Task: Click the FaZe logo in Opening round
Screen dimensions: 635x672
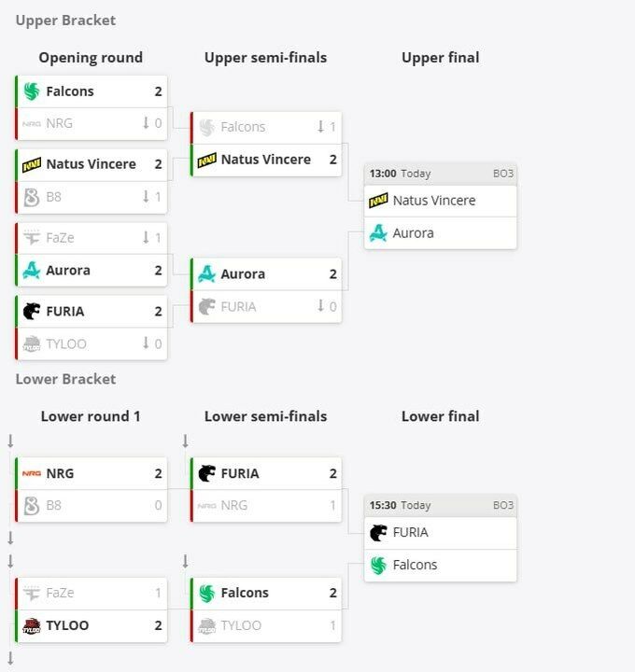Action: [x=32, y=237]
